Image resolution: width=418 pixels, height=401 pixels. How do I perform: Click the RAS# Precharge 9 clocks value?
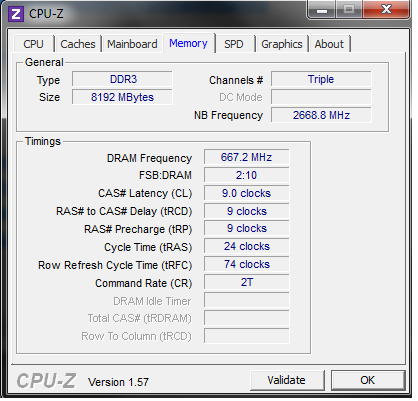click(x=247, y=228)
